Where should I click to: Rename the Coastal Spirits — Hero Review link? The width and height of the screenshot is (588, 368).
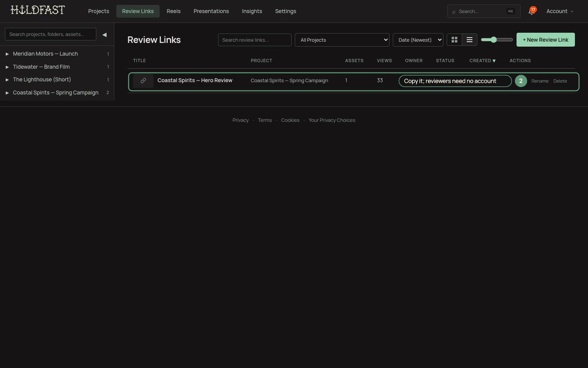(x=540, y=81)
